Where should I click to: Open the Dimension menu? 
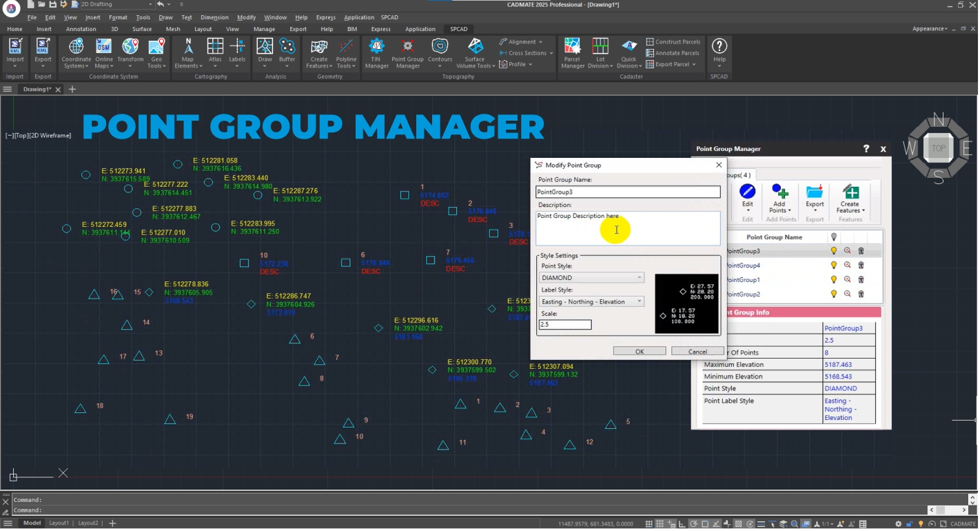coord(214,17)
